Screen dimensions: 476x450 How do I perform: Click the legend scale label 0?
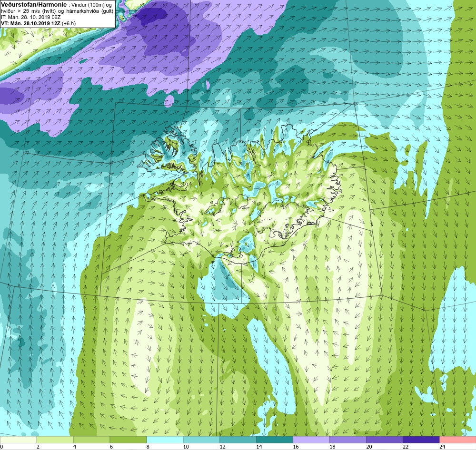(1, 447)
